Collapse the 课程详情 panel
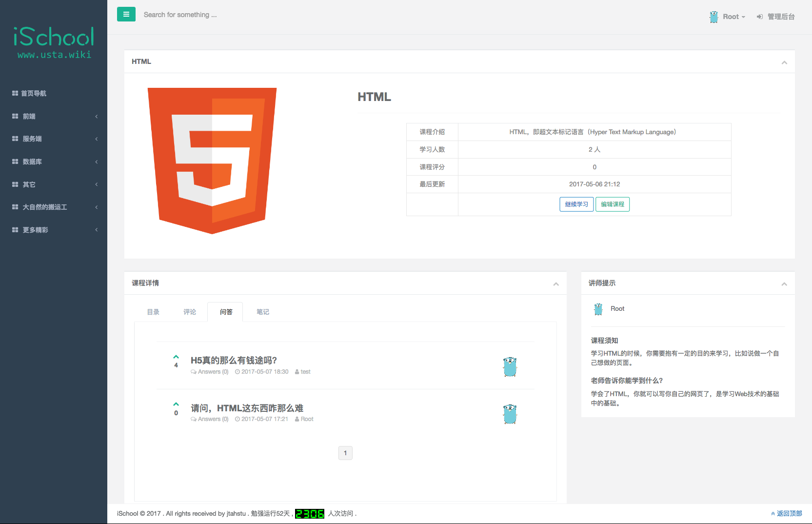Image resolution: width=812 pixels, height=524 pixels. pyautogui.click(x=556, y=284)
